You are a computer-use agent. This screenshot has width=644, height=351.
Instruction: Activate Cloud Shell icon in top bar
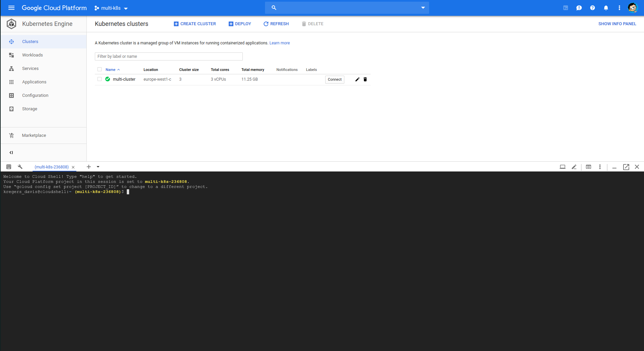566,8
